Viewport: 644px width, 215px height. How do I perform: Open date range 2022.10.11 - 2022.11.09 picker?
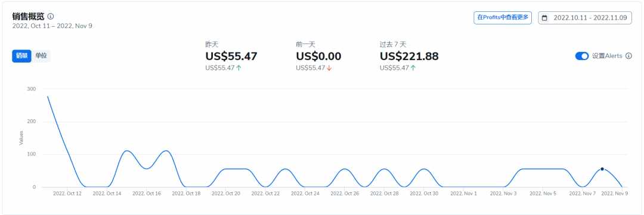tap(585, 18)
